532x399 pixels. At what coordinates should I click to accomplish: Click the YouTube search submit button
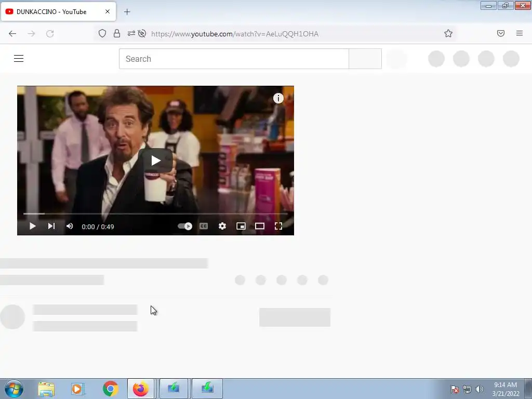pyautogui.click(x=365, y=59)
